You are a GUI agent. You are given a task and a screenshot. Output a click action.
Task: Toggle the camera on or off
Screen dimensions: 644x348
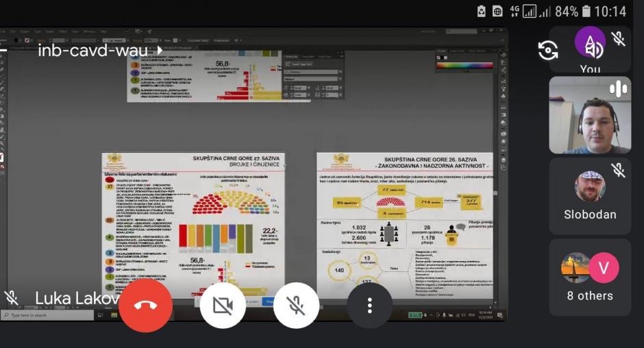pos(223,306)
